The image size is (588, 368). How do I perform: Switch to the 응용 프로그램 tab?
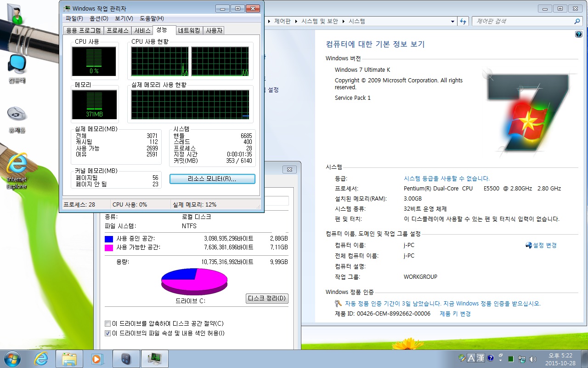83,31
